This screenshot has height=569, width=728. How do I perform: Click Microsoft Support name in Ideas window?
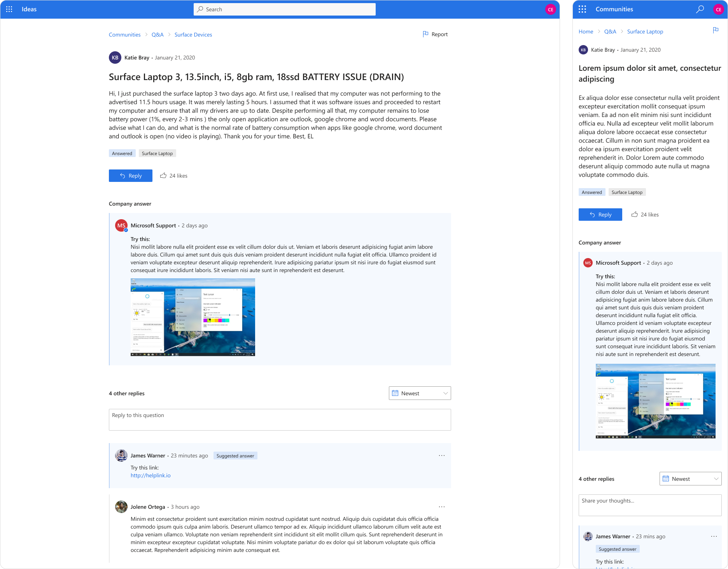click(153, 225)
